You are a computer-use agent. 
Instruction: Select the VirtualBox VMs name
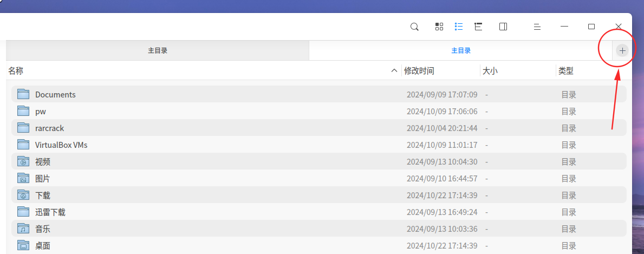pyautogui.click(x=61, y=145)
